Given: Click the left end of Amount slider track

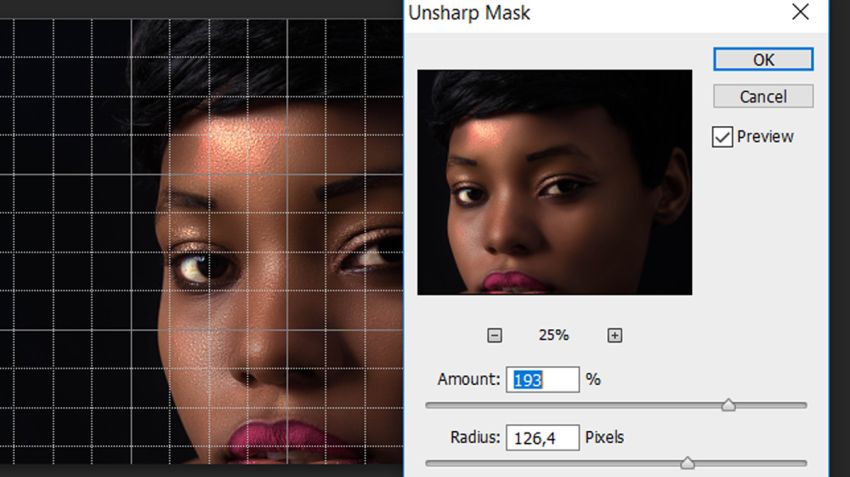Looking at the screenshot, I should [x=430, y=405].
